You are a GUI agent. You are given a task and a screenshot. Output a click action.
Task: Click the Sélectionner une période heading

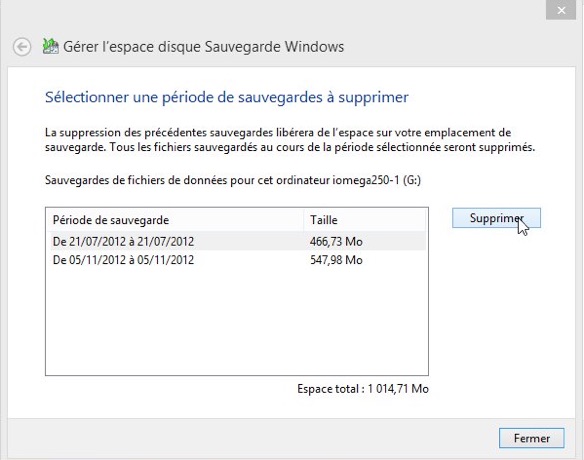coord(226,97)
